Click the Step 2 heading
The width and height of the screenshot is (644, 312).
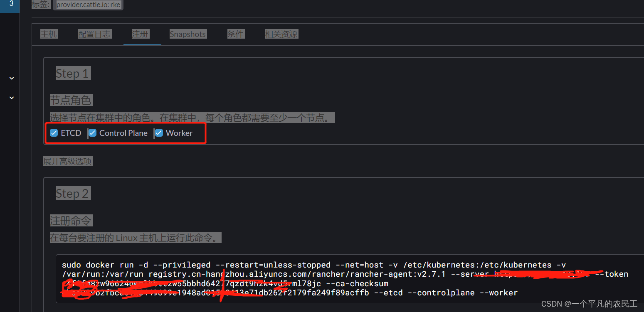pyautogui.click(x=72, y=194)
